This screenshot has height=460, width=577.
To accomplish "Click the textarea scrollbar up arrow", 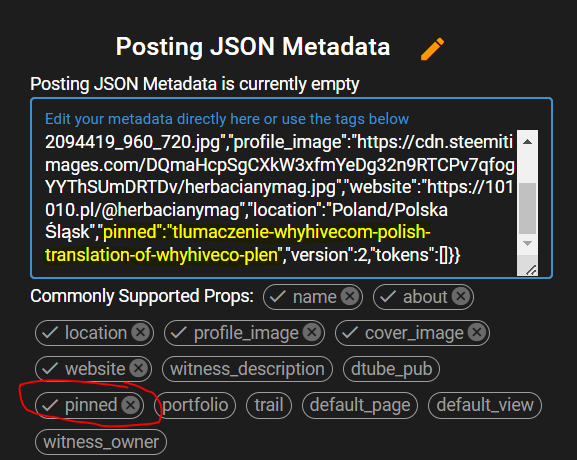I will pyautogui.click(x=527, y=142).
